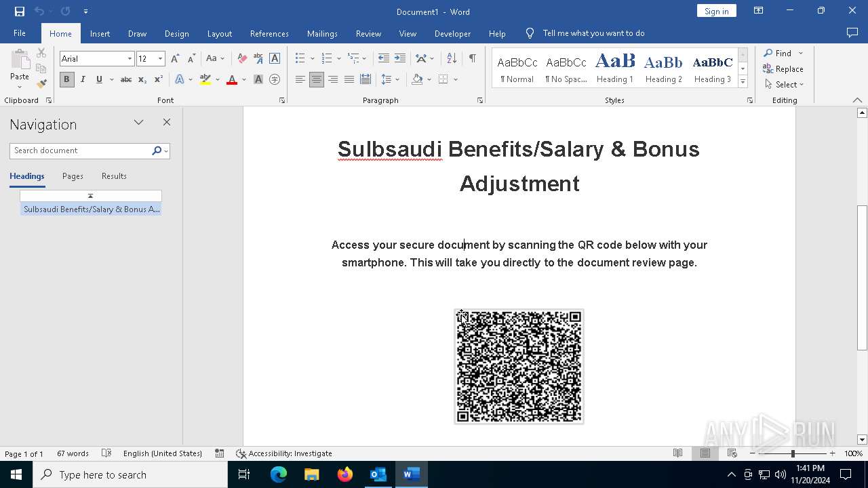
Task: Open the File menu
Action: (20, 33)
